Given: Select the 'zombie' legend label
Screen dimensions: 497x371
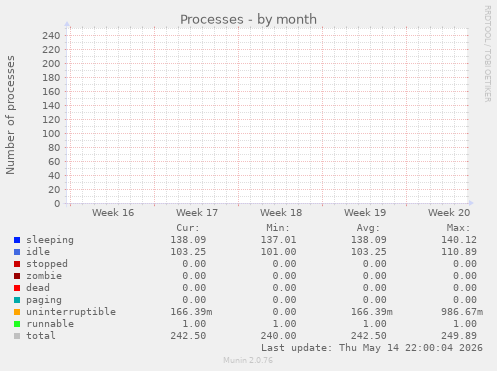Looking at the screenshot, I should (44, 276).
